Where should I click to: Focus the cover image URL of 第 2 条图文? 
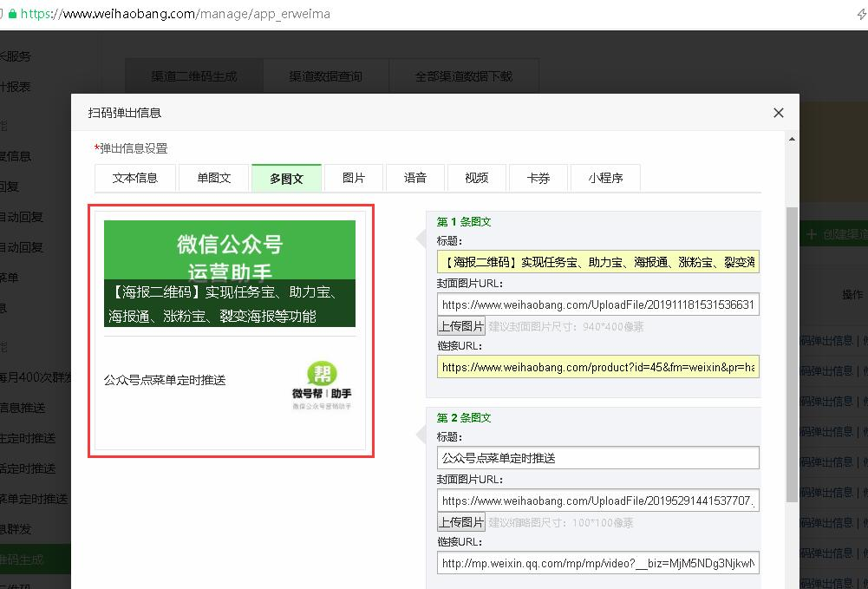[x=597, y=501]
